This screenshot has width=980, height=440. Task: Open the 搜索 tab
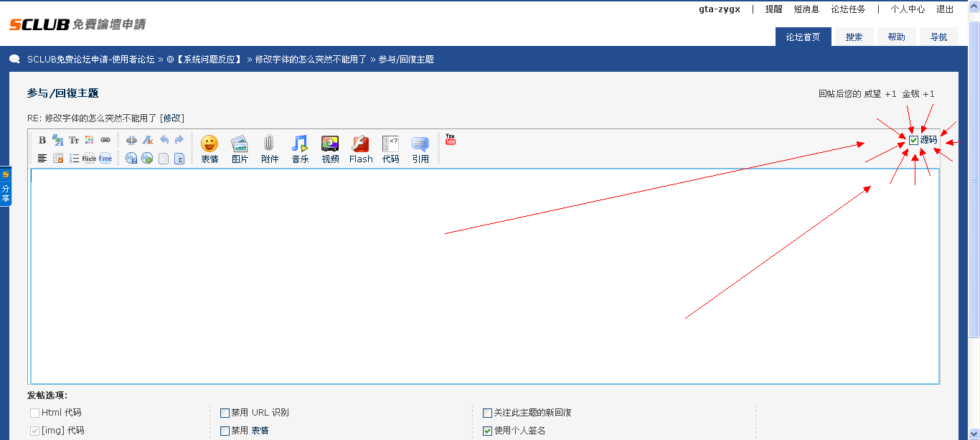click(x=854, y=37)
